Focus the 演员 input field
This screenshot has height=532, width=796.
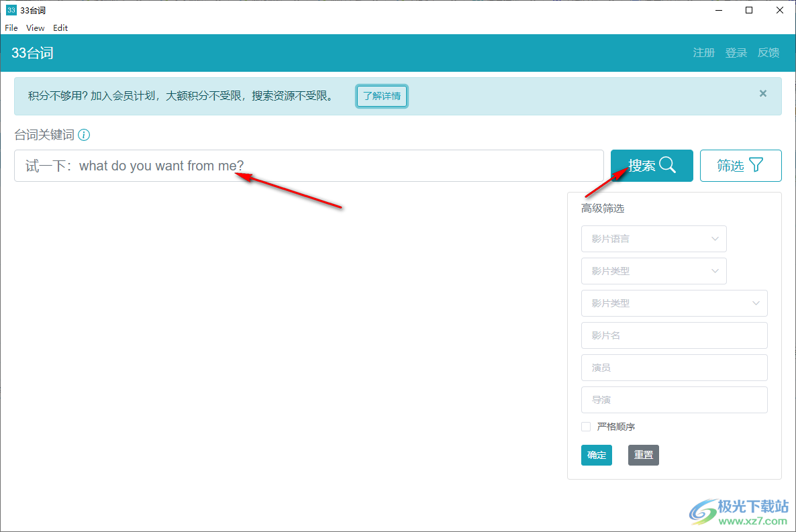(674, 368)
